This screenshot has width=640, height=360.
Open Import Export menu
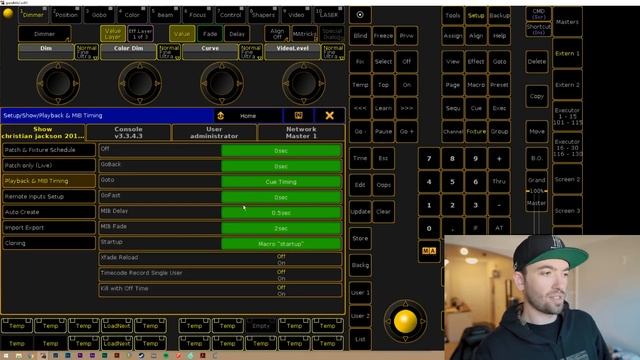[x=49, y=227]
